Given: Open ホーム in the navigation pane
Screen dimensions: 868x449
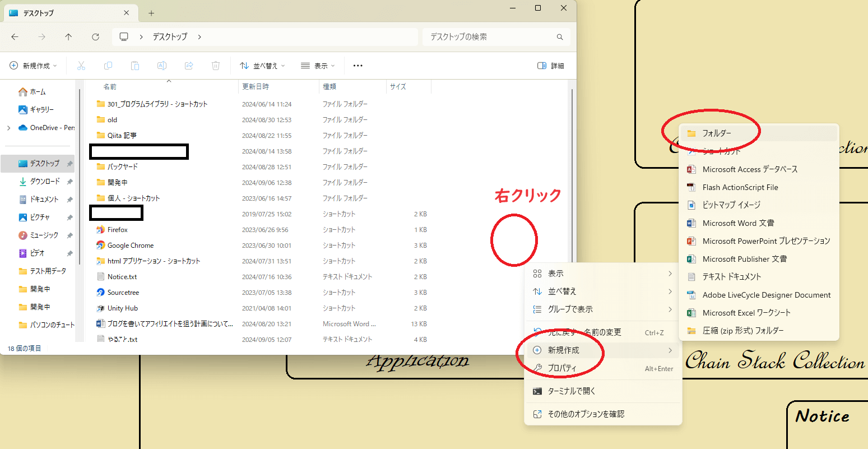Looking at the screenshot, I should click(x=38, y=92).
